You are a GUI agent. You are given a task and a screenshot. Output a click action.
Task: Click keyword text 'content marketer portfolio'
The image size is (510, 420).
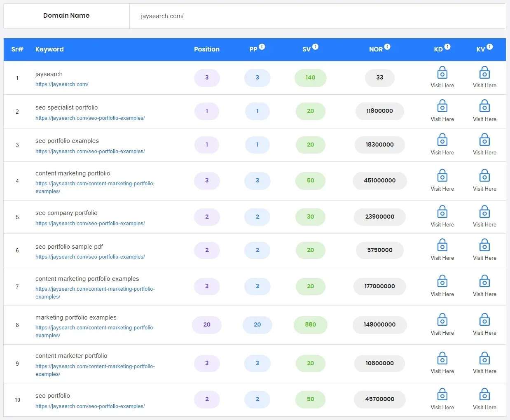71,356
